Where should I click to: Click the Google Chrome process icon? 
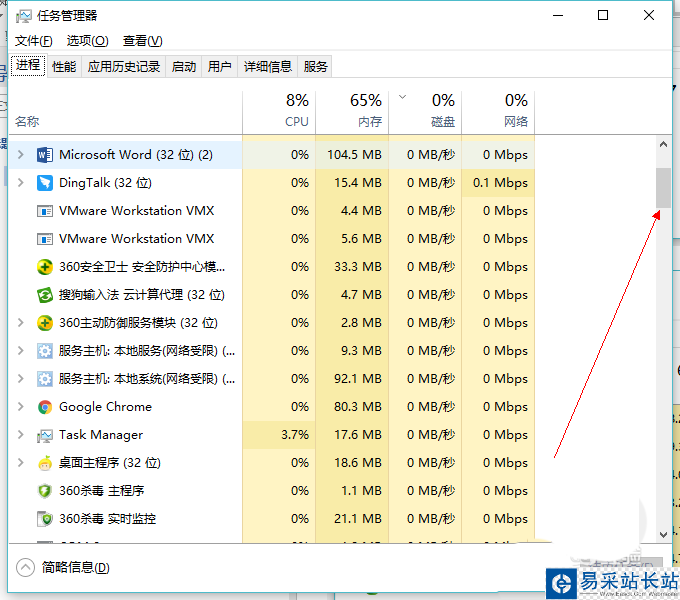click(45, 407)
